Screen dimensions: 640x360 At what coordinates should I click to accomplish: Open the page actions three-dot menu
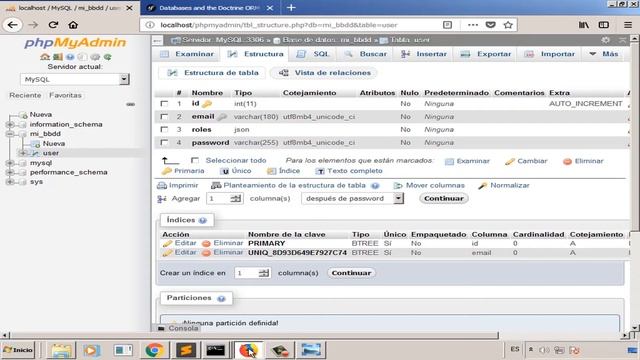click(x=473, y=25)
